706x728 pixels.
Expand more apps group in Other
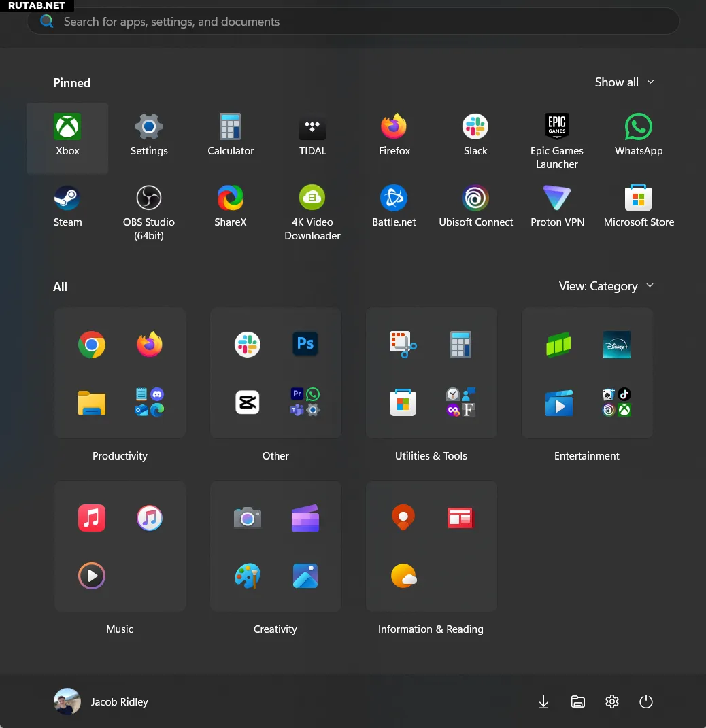click(305, 402)
